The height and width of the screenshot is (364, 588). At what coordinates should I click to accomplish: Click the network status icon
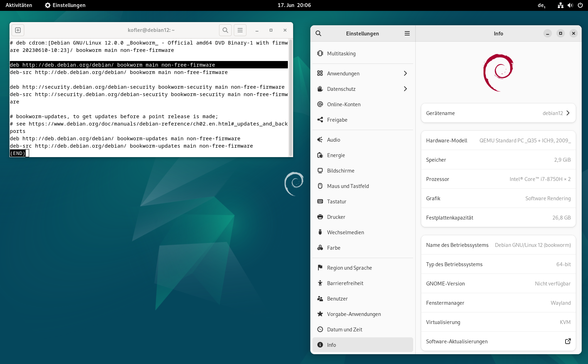[560, 5]
